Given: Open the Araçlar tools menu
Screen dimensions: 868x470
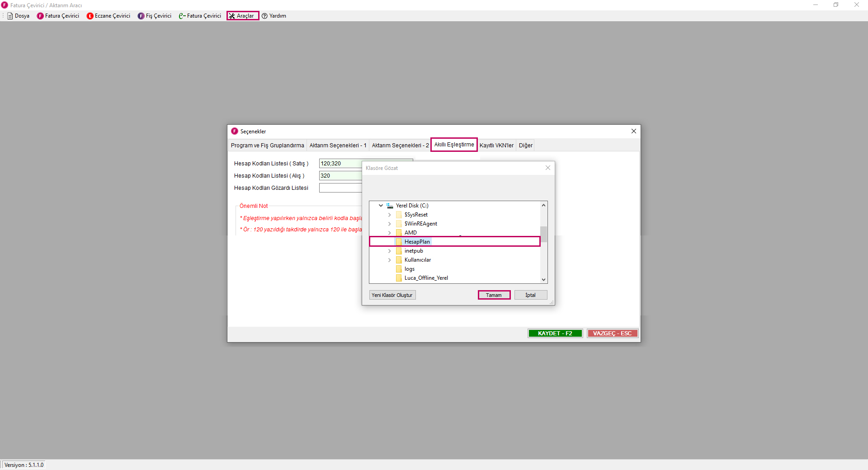Looking at the screenshot, I should point(243,16).
